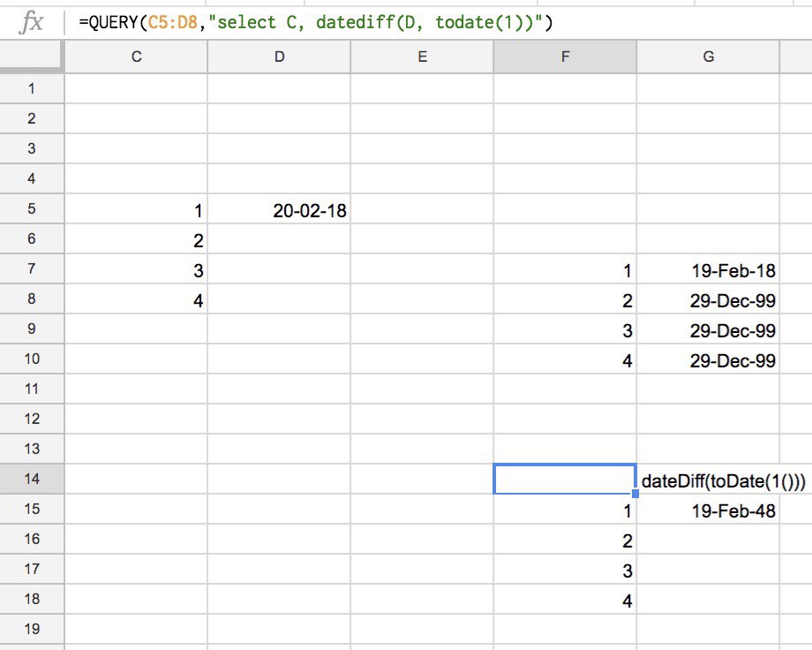Click cell F9 with value 3
The height and width of the screenshot is (650, 812).
point(565,329)
